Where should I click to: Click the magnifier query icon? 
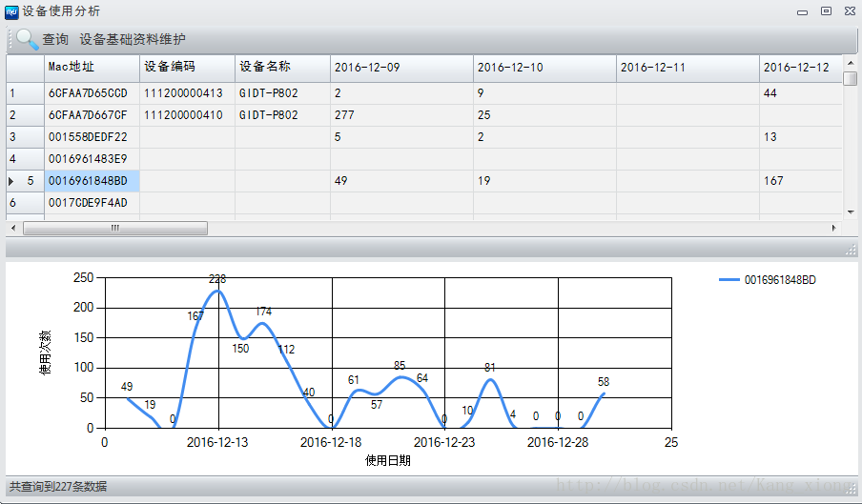pyautogui.click(x=28, y=39)
